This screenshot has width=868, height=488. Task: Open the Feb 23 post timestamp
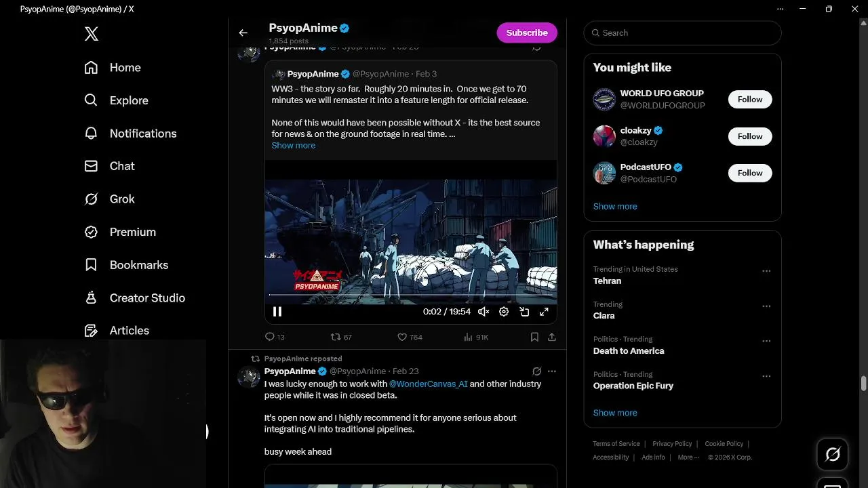click(x=406, y=371)
